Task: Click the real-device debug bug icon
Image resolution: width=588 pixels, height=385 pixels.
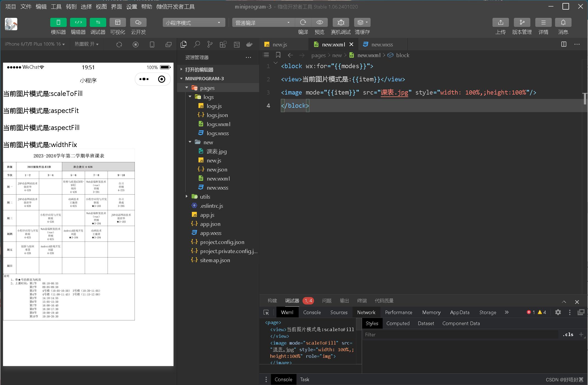Action: (x=341, y=23)
